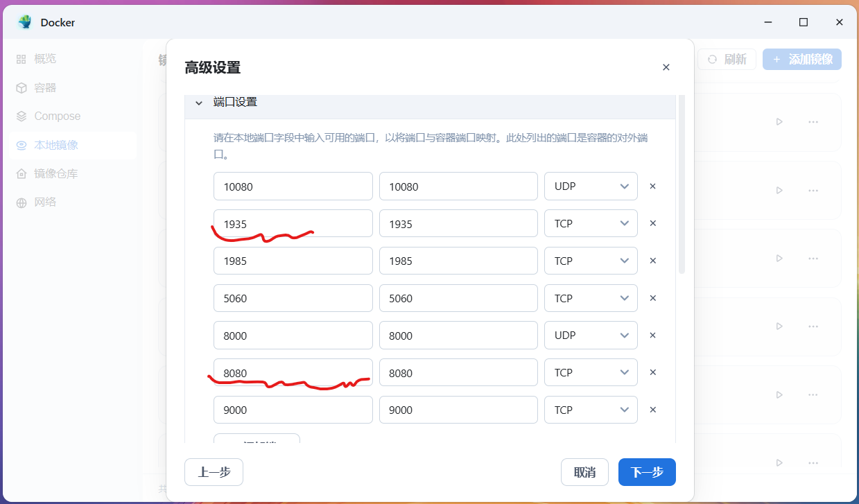Viewport: 859px width, 504px height.
Task: Open protocol dropdown for port 8080
Action: pyautogui.click(x=591, y=372)
